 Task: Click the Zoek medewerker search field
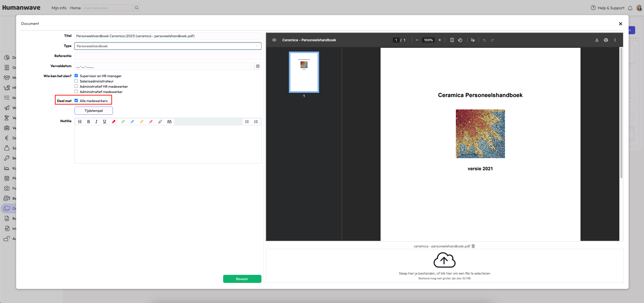108,8
